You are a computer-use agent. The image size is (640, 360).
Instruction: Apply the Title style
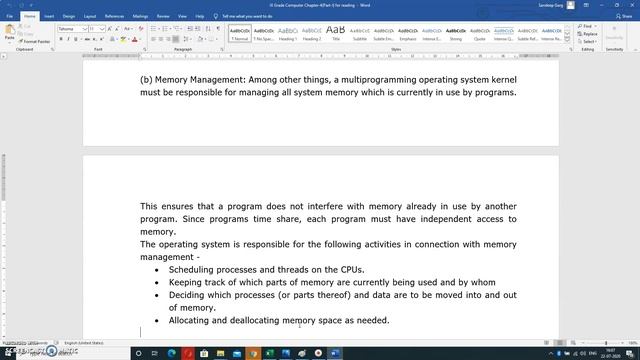(336, 33)
